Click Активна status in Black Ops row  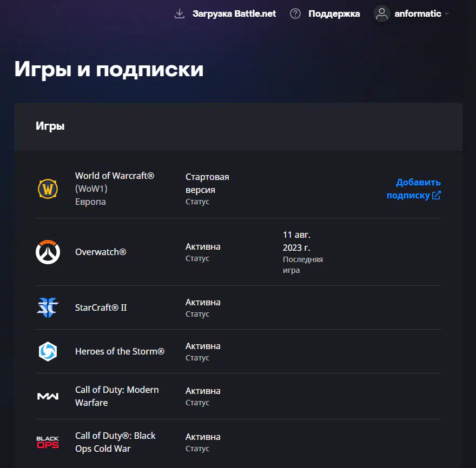click(203, 437)
